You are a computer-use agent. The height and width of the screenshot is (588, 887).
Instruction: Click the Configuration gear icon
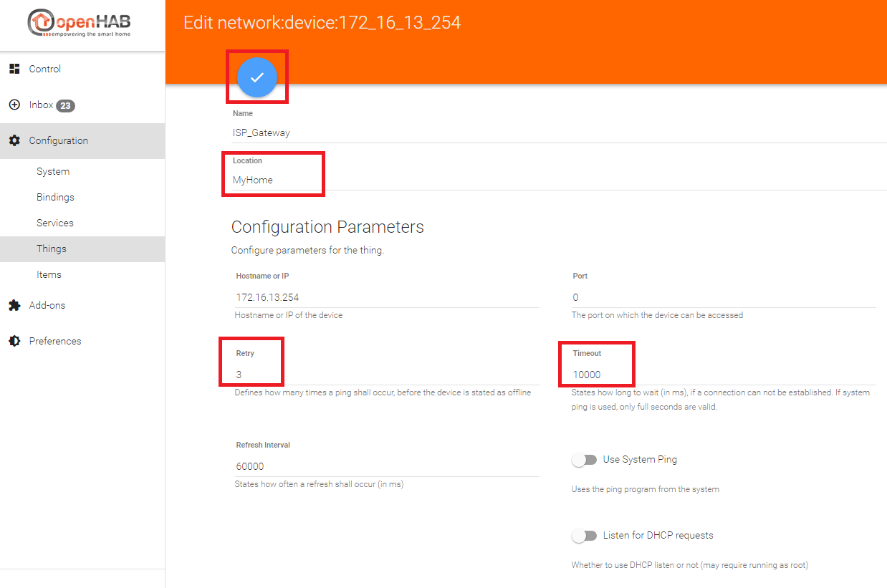pyautogui.click(x=14, y=140)
